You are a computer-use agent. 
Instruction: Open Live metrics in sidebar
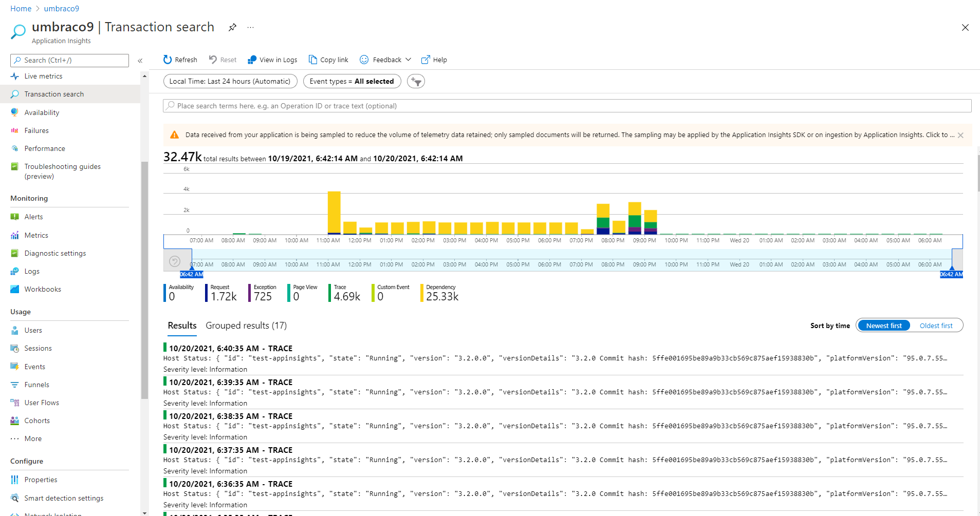click(x=43, y=76)
